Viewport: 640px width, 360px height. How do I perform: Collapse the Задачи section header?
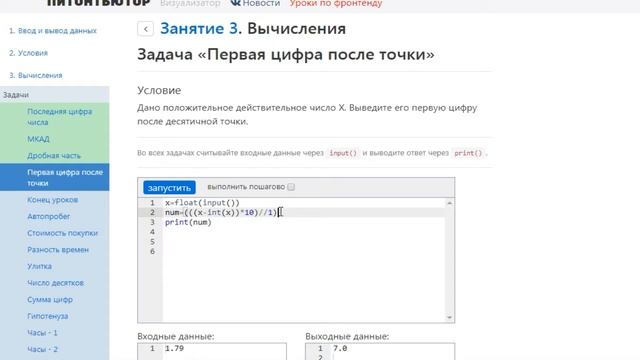tap(55, 95)
